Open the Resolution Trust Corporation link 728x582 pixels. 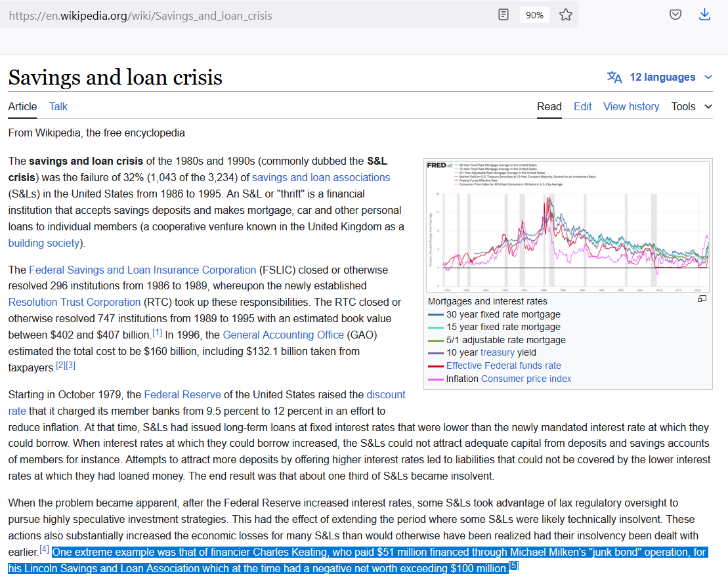[x=74, y=302]
